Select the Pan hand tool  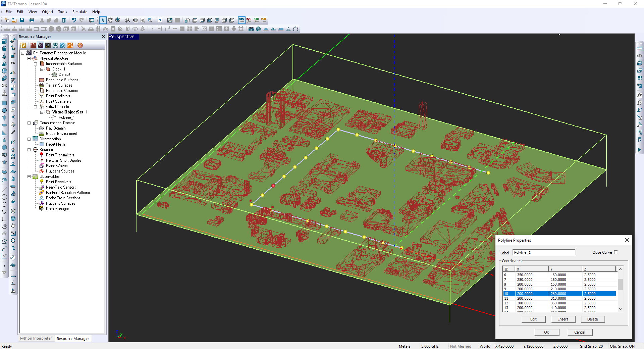(110, 20)
